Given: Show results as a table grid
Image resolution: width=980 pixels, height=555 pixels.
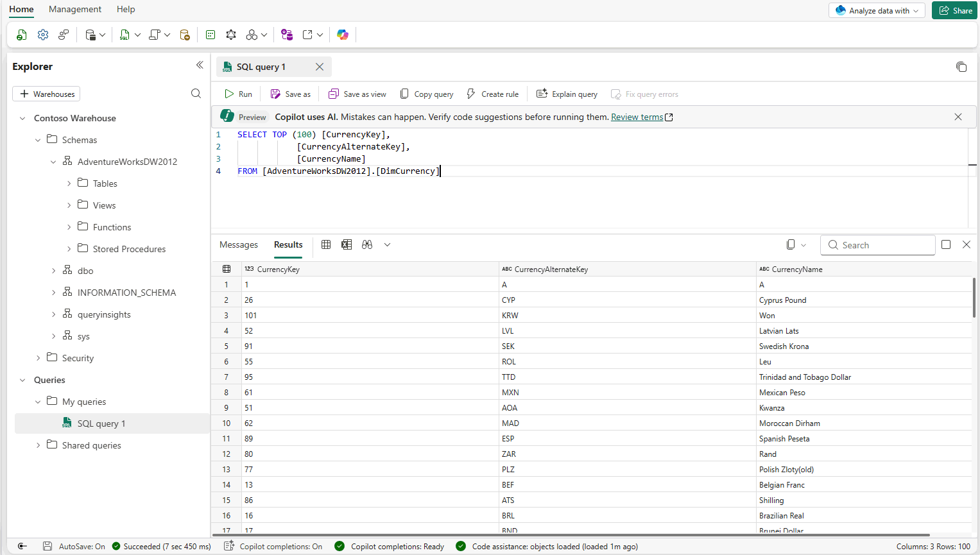Looking at the screenshot, I should [x=326, y=244].
